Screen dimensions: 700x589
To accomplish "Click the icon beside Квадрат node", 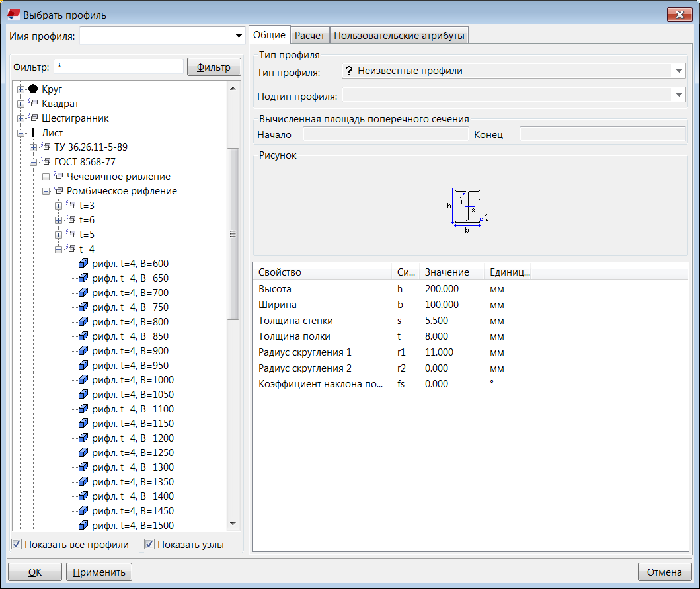I will pos(33,104).
